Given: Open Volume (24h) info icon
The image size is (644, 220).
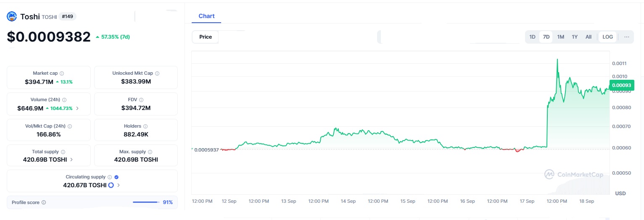Looking at the screenshot, I should (64, 100).
